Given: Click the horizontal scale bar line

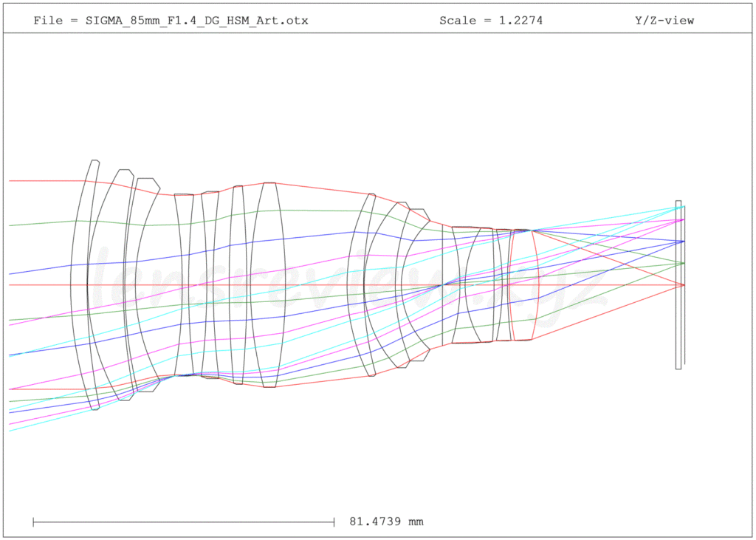Looking at the screenshot, I should pyautogui.click(x=184, y=522).
